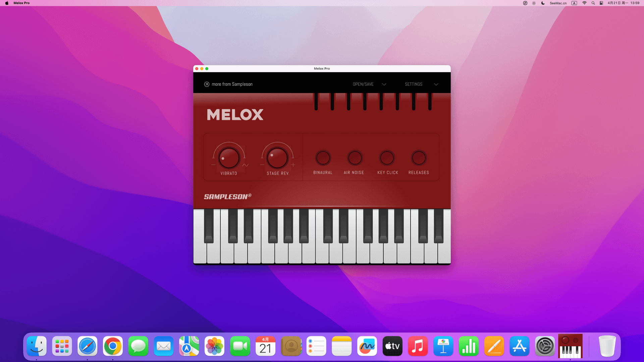Click the minus sign beside the Stage Rev knob

(262, 165)
